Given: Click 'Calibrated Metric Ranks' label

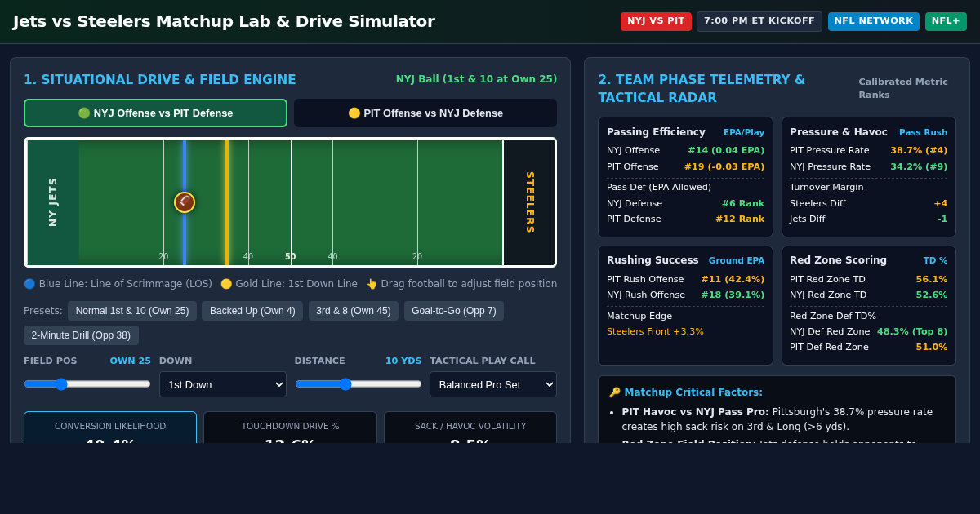Looking at the screenshot, I should (903, 89).
